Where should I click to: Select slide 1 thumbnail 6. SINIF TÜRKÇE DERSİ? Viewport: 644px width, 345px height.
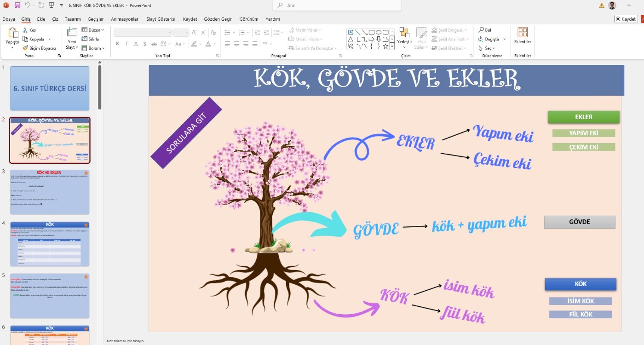[50, 88]
